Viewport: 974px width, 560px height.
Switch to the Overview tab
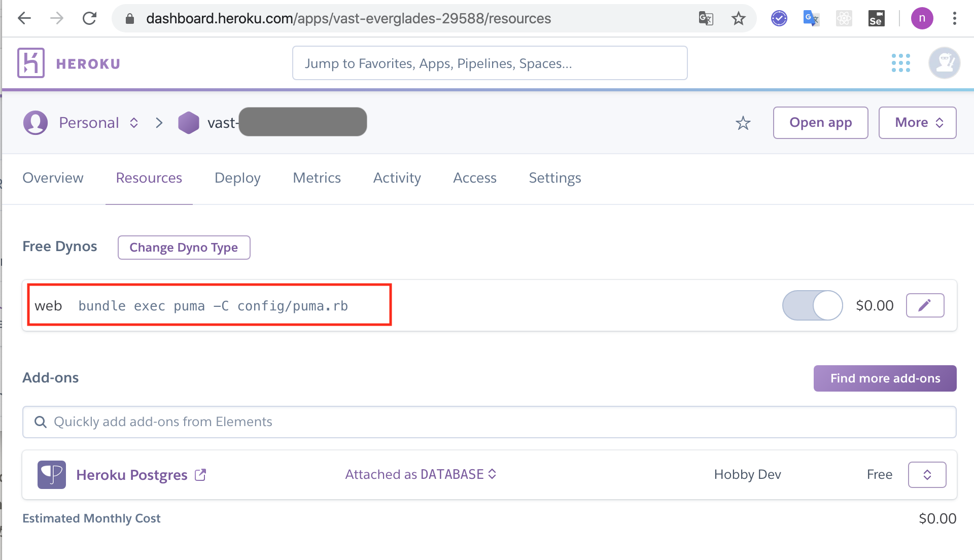click(53, 178)
